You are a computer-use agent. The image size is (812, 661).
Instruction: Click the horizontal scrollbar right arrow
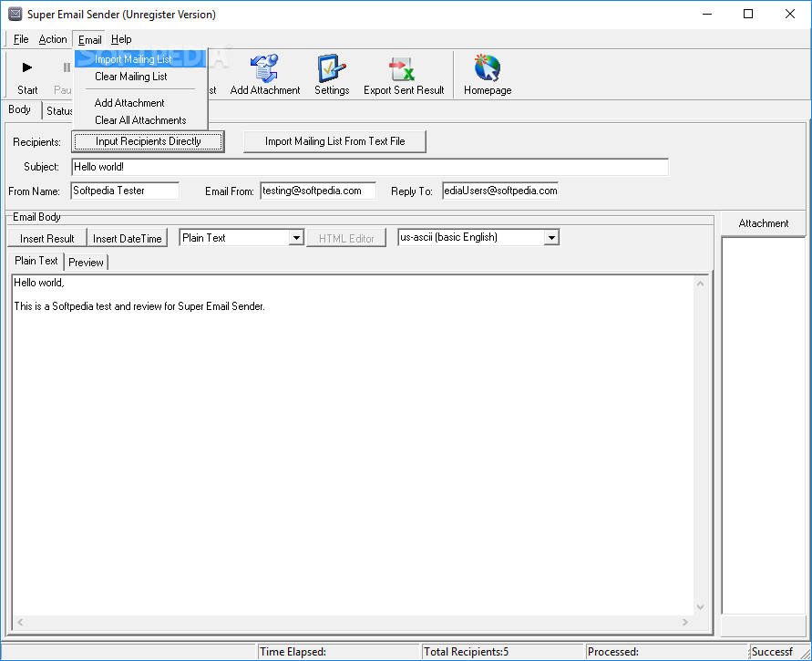(685, 622)
